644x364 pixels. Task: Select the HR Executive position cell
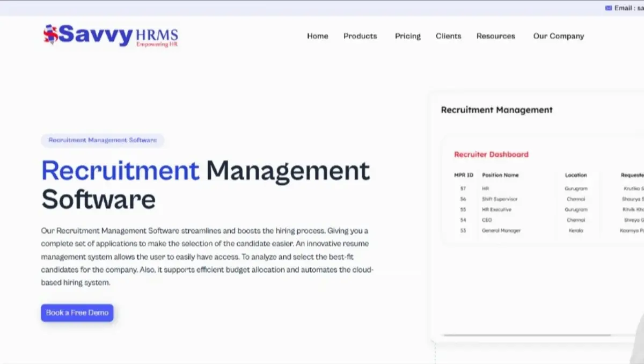[x=496, y=209]
